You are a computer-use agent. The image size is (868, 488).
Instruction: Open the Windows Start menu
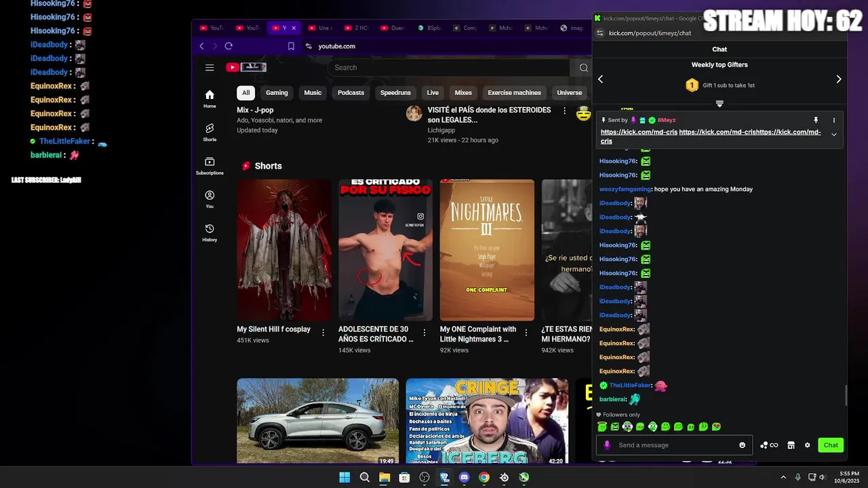[344, 477]
